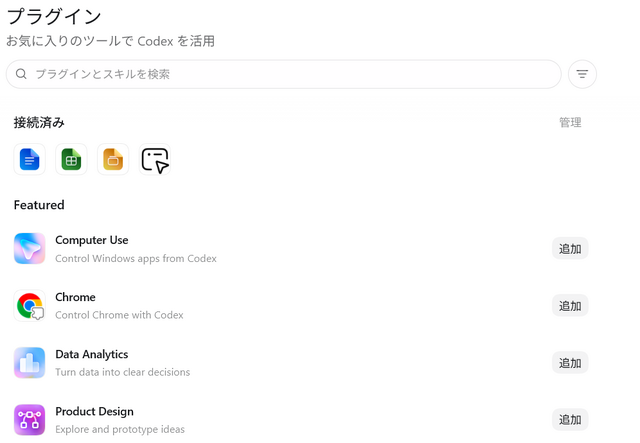Open the filter options icon button
The width and height of the screenshot is (640, 443).
click(x=582, y=74)
